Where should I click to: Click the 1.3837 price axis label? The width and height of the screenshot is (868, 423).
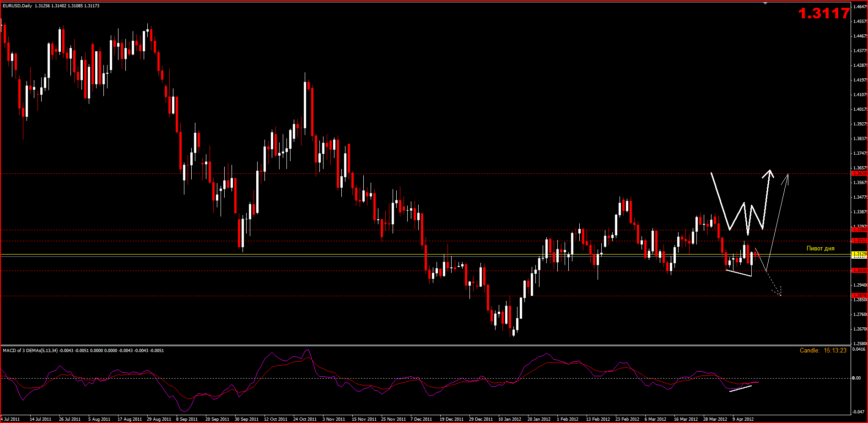pyautogui.click(x=860, y=139)
